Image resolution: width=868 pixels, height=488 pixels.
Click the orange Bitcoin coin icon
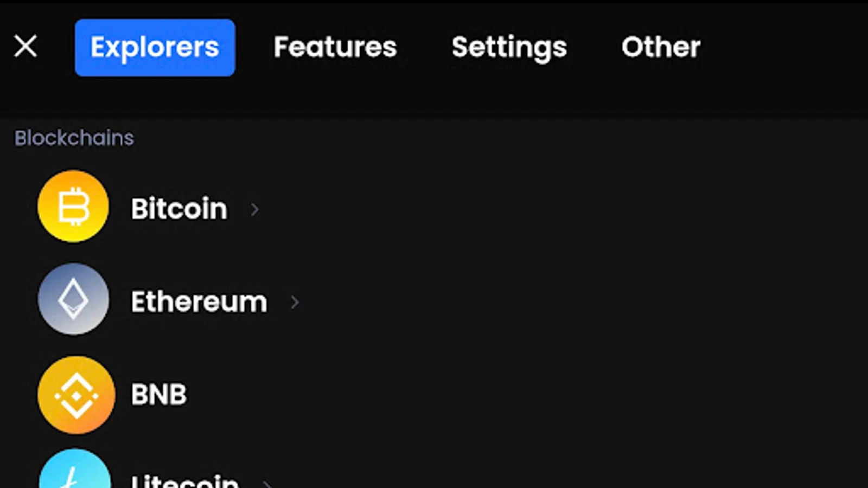click(x=73, y=206)
